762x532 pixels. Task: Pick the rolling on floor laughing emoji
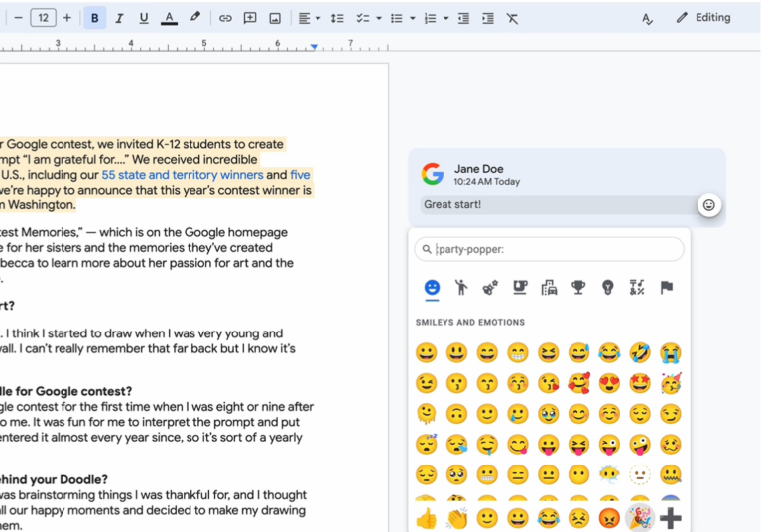(640, 353)
